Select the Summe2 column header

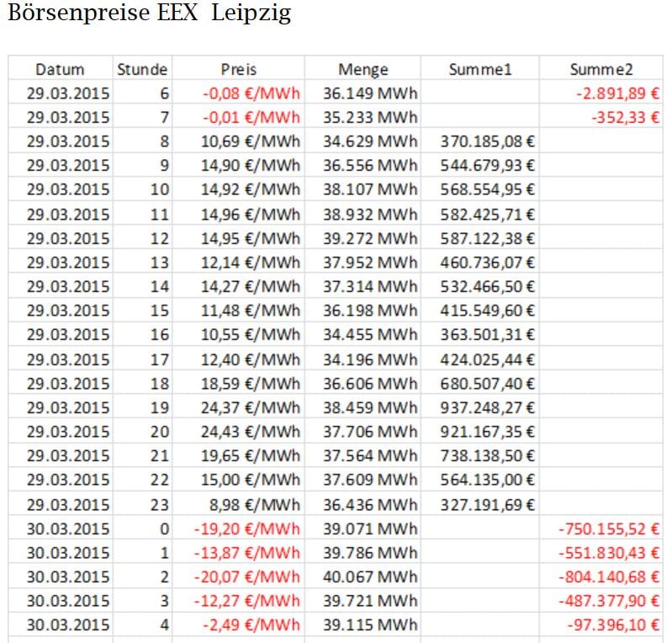(x=601, y=70)
